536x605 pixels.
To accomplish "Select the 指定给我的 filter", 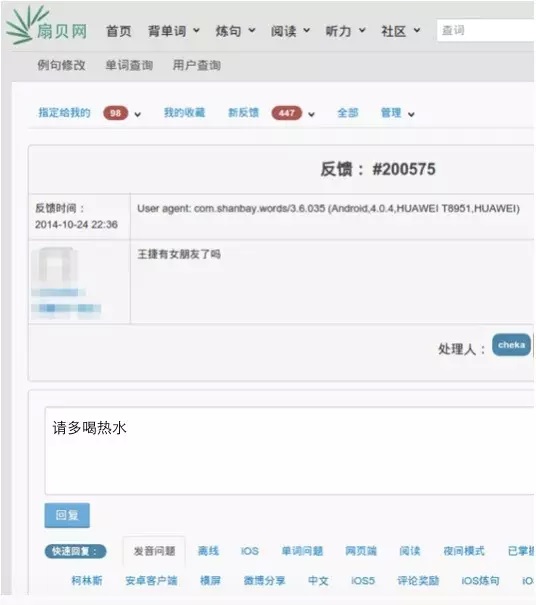I will click(64, 113).
